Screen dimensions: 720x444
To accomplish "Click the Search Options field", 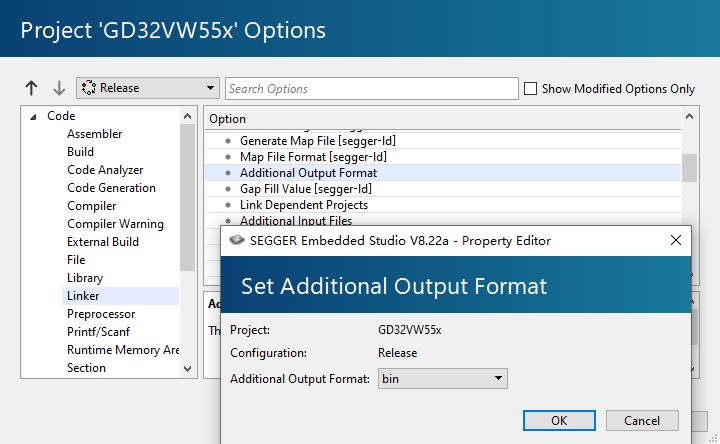I will [x=371, y=88].
